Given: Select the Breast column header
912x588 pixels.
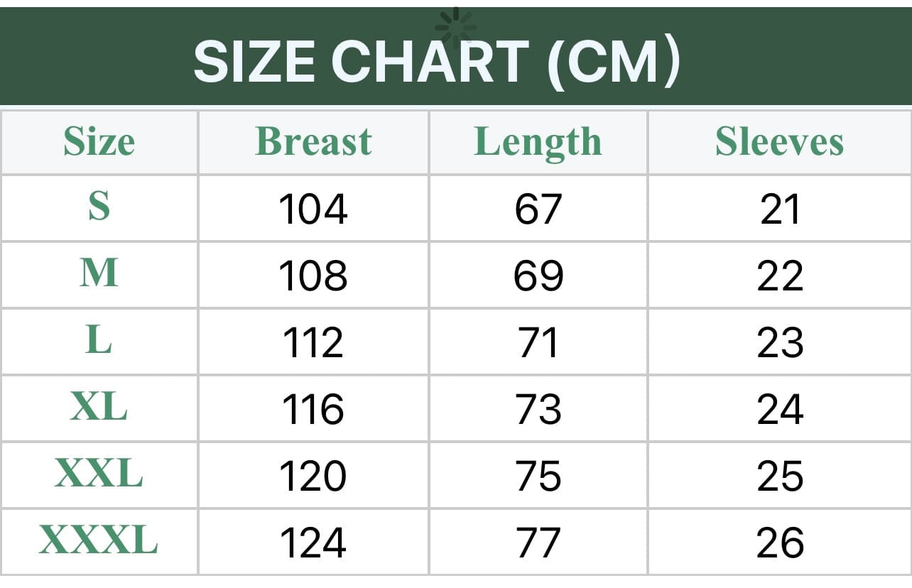Looking at the screenshot, I should 313,141.
